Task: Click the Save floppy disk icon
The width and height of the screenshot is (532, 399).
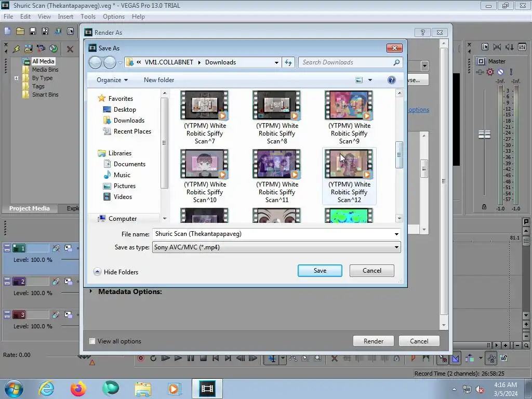Action: [x=33, y=32]
